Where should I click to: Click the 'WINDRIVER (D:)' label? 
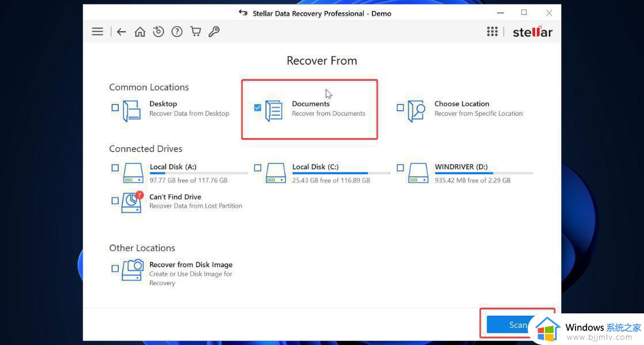[x=461, y=167]
